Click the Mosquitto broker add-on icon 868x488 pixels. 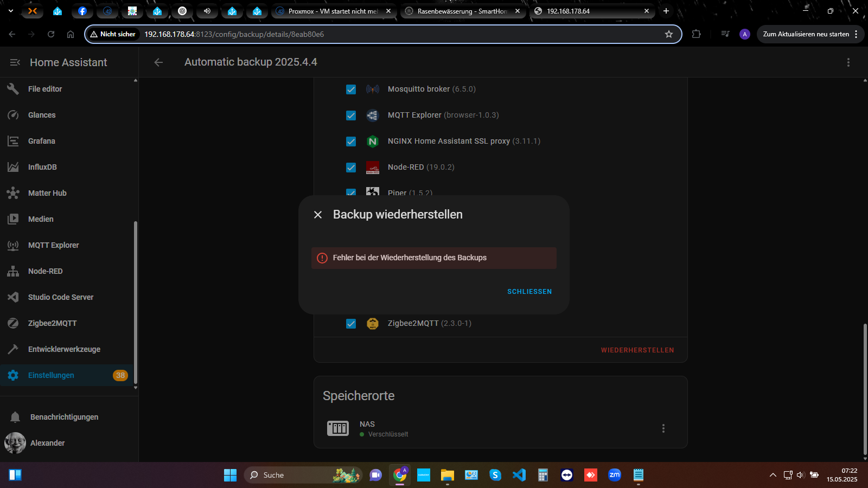373,89
